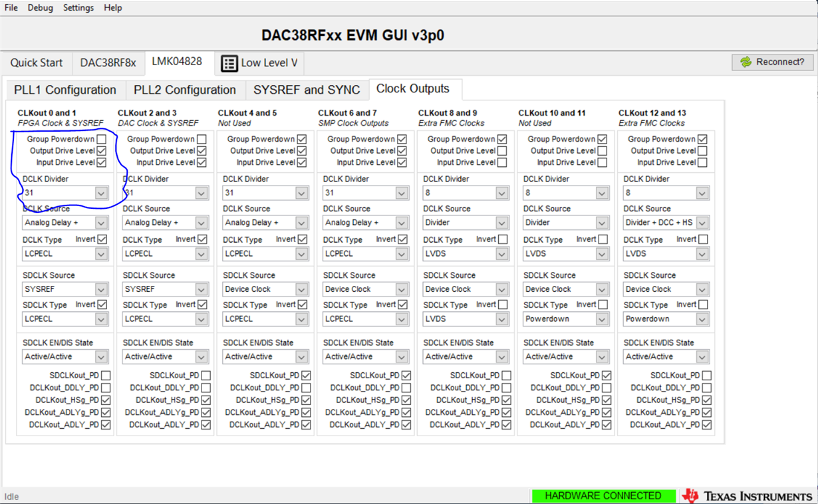Toggle DCLKout_ADLY_PD for CLKout 12 and 13
This screenshot has height=504, width=818.
[x=706, y=424]
